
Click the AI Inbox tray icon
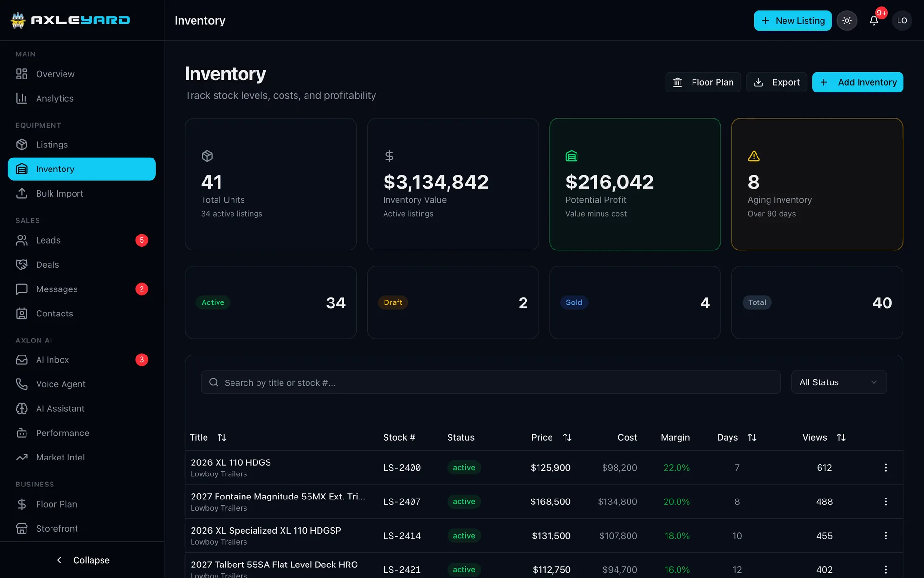22,360
